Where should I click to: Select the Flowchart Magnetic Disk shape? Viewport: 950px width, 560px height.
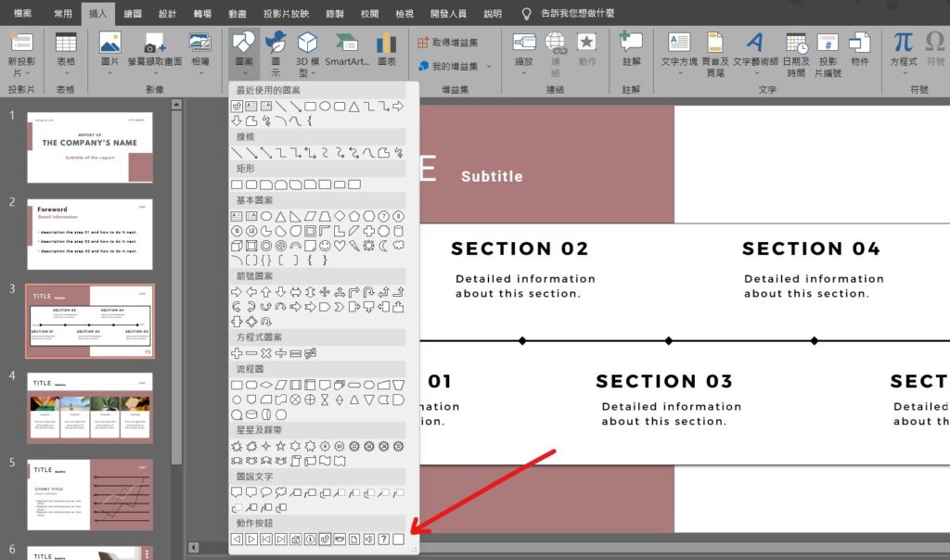(x=251, y=414)
